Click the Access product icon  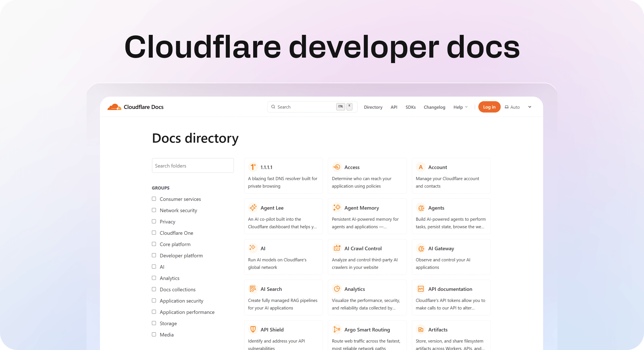pyautogui.click(x=337, y=167)
